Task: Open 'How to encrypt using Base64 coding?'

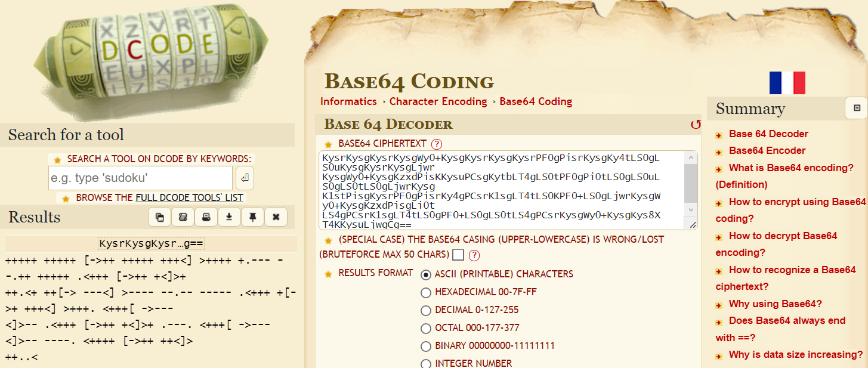Action: tap(790, 210)
